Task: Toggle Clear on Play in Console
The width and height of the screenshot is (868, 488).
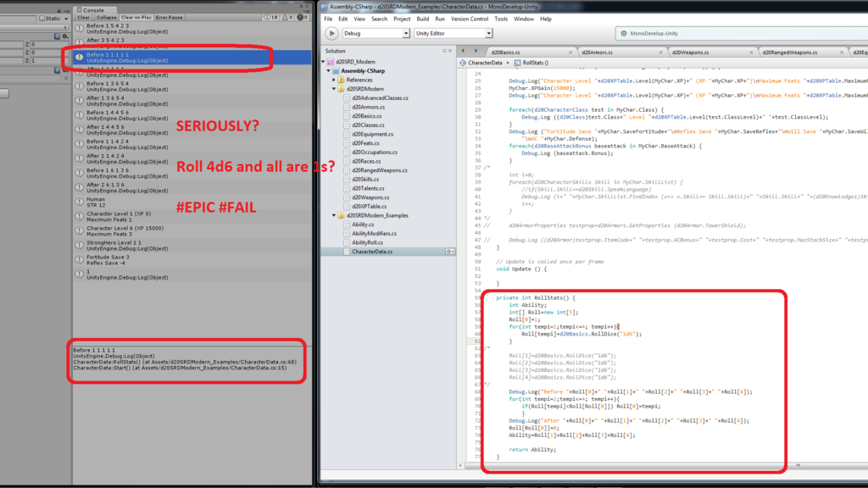Action: click(136, 18)
